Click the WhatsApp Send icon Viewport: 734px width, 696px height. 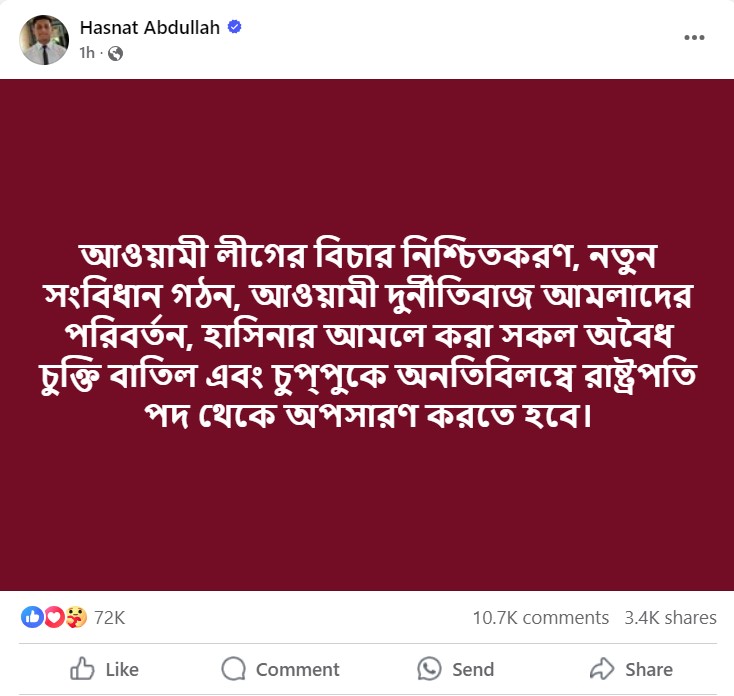[x=430, y=669]
